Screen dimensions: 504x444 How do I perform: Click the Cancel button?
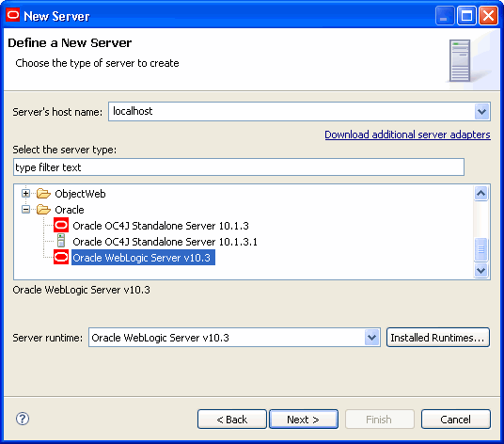(x=455, y=419)
